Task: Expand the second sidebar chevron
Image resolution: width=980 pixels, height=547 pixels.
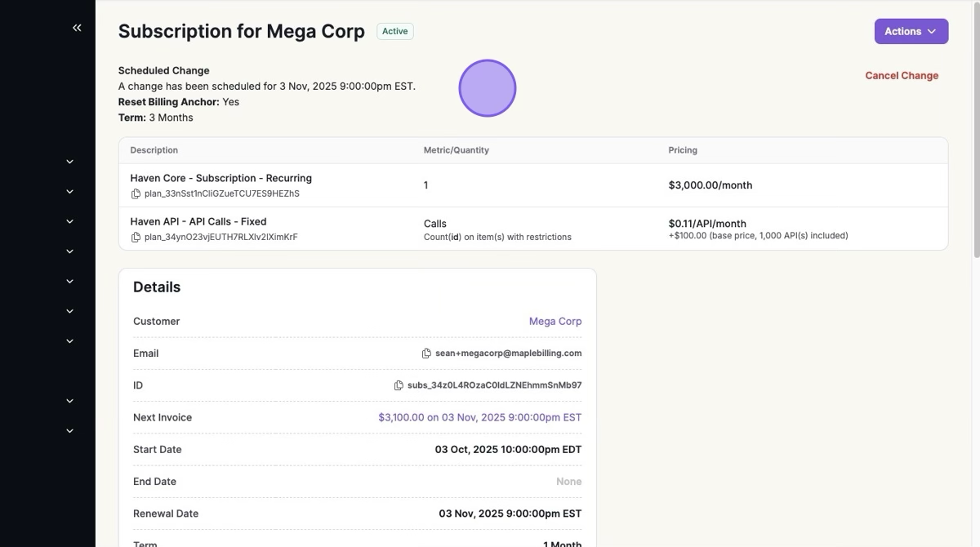Action: (x=69, y=192)
